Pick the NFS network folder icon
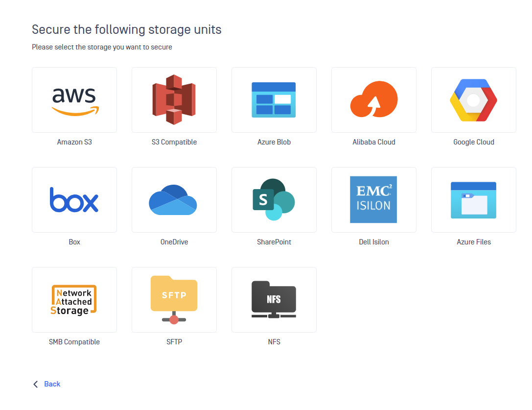 (274, 300)
